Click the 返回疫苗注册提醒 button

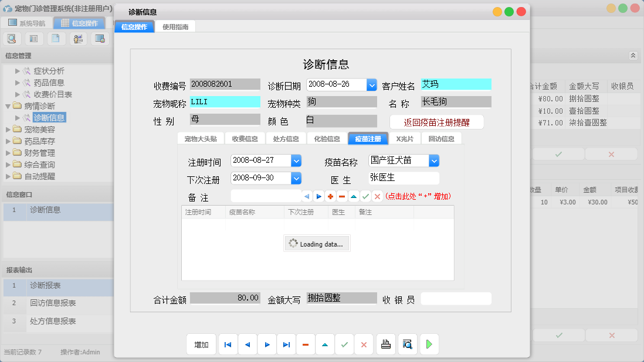437,122
